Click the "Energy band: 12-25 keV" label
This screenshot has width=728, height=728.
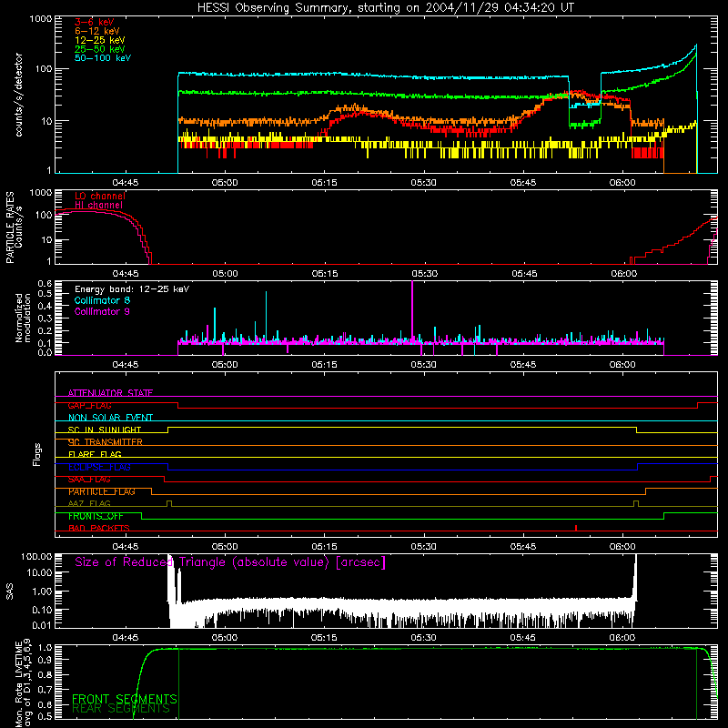pos(132,289)
